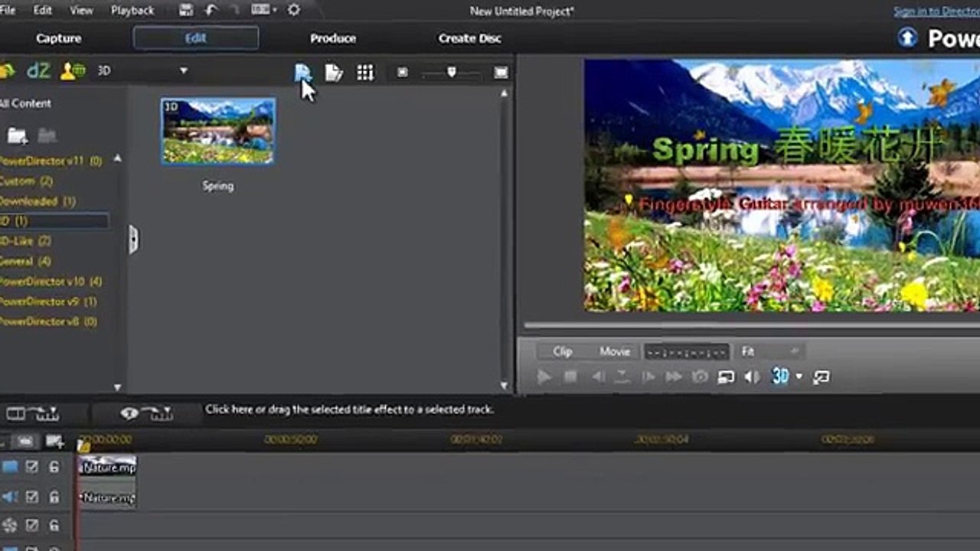Switch to the Capture tab
Image resolution: width=980 pixels, height=551 pixels.
[x=59, y=38]
